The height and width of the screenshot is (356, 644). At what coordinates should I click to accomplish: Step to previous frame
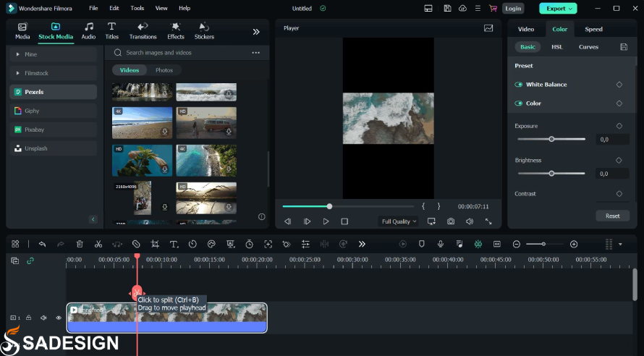click(x=288, y=221)
